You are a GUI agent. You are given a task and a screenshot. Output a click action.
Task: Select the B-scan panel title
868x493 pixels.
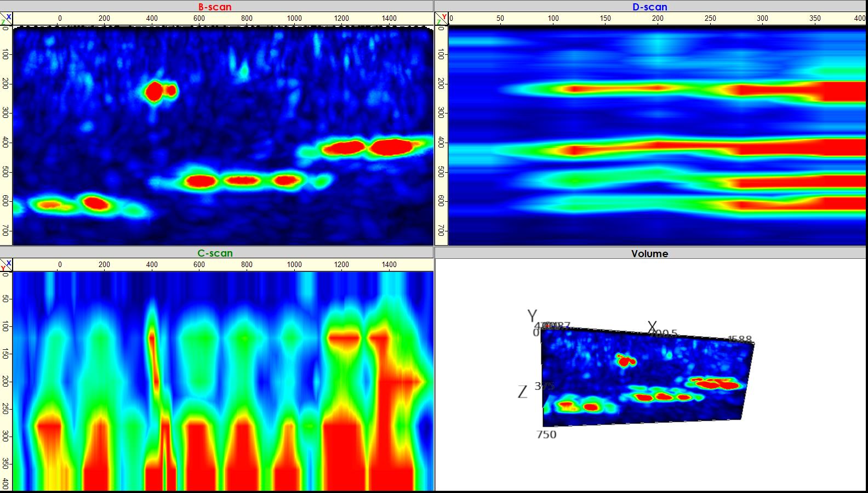[215, 7]
